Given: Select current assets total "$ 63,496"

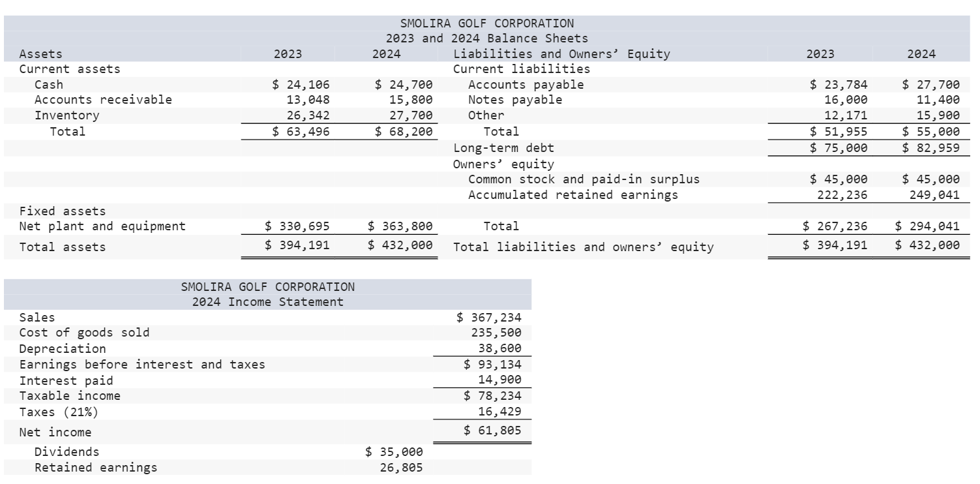Looking at the screenshot, I should click(x=301, y=131).
